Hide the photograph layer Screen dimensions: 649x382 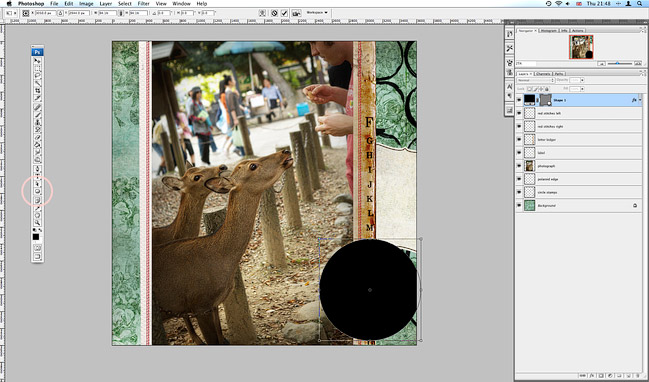click(x=519, y=166)
